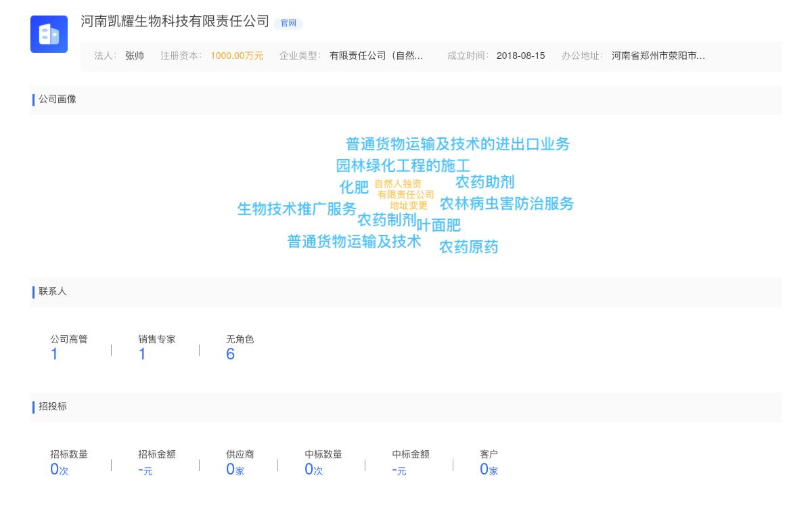Viewport: 812px width, 509px height.
Task: Click the 叶面肥 tag
Action: coord(438,225)
